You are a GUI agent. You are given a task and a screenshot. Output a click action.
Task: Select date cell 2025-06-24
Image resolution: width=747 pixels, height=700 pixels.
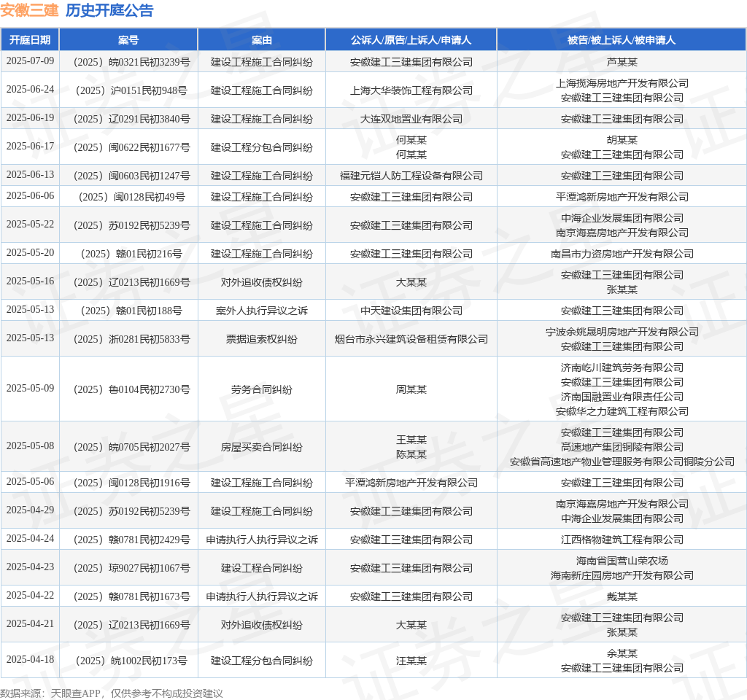click(x=30, y=90)
